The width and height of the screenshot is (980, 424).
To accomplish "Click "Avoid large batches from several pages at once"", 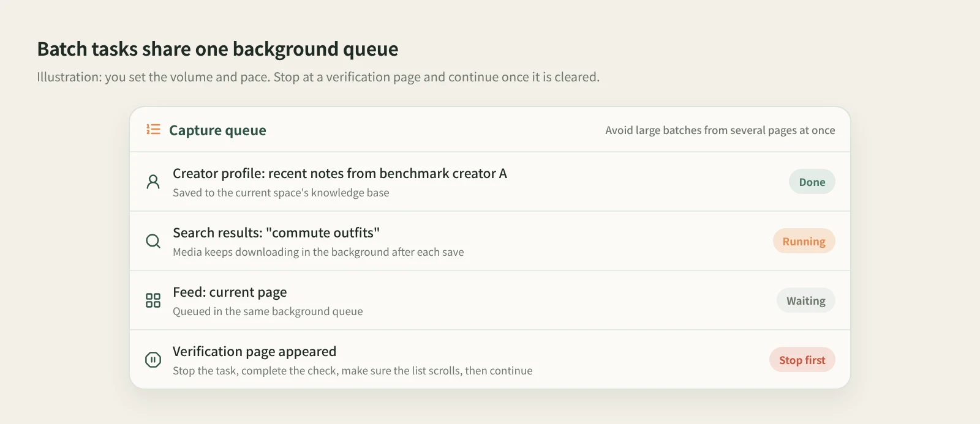I will [x=720, y=130].
